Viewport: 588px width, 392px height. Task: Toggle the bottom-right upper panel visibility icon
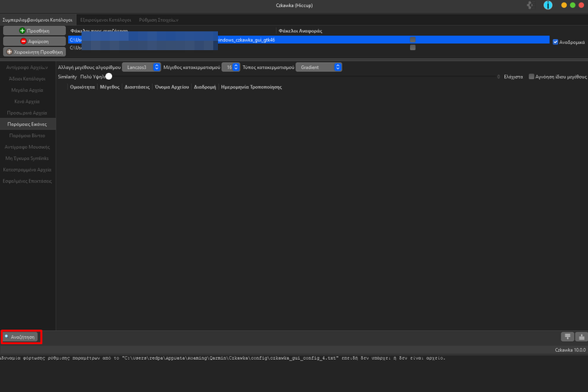click(567, 336)
